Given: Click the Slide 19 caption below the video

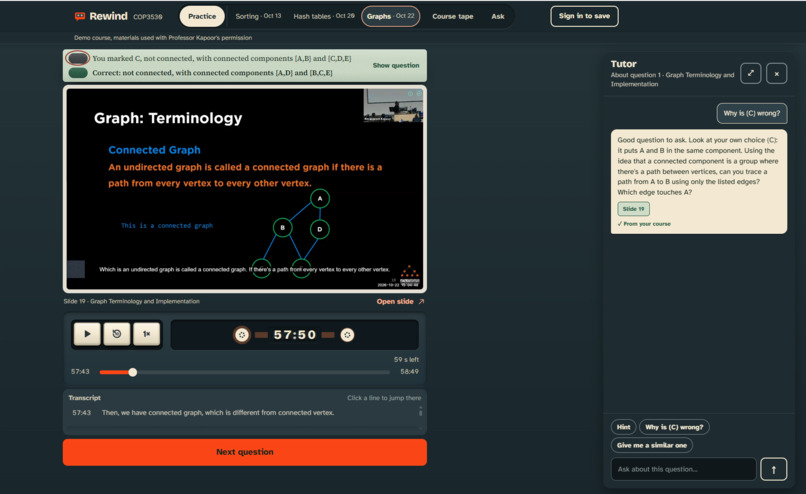Looking at the screenshot, I should [x=132, y=301].
